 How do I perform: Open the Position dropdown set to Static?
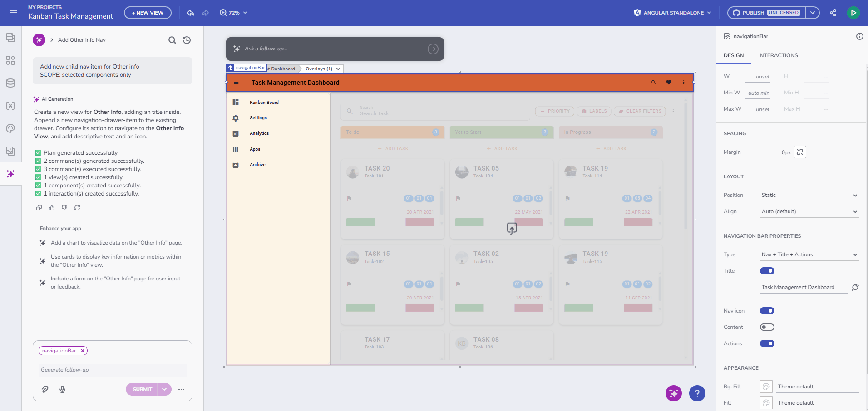(x=809, y=195)
